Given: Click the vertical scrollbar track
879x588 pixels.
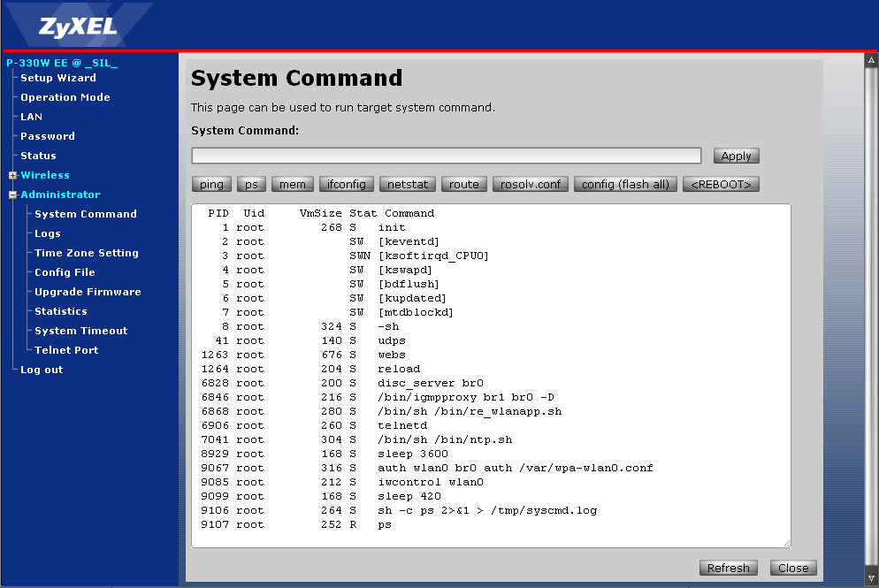Looking at the screenshot, I should 871,318.
